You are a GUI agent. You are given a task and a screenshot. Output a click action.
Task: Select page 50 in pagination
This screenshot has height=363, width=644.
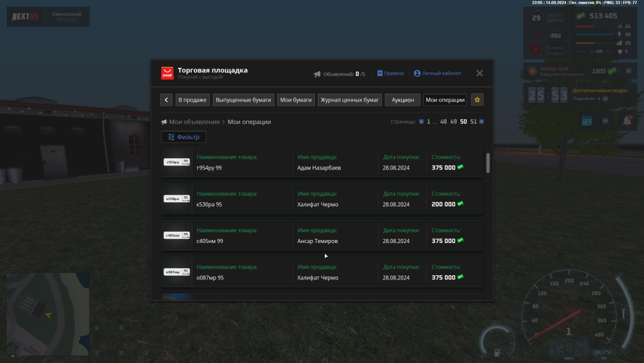[x=463, y=122]
